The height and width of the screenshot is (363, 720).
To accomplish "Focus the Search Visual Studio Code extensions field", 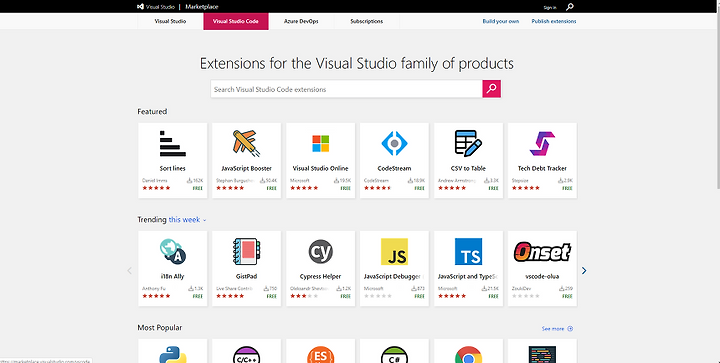I will pyautogui.click(x=346, y=89).
